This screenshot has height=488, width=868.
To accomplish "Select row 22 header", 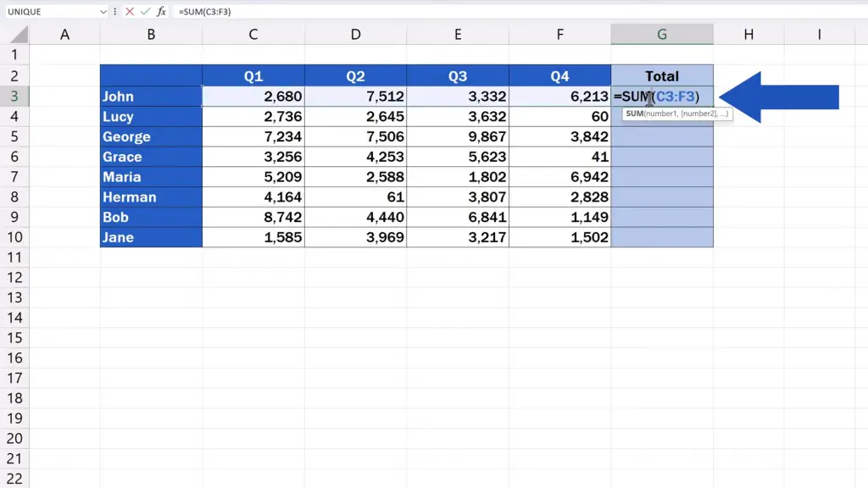I will 14,479.
